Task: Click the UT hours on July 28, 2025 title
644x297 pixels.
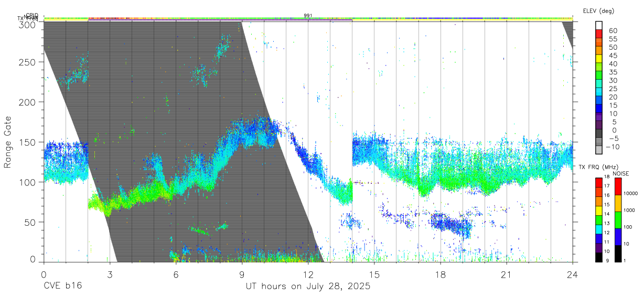Action: pos(308,287)
